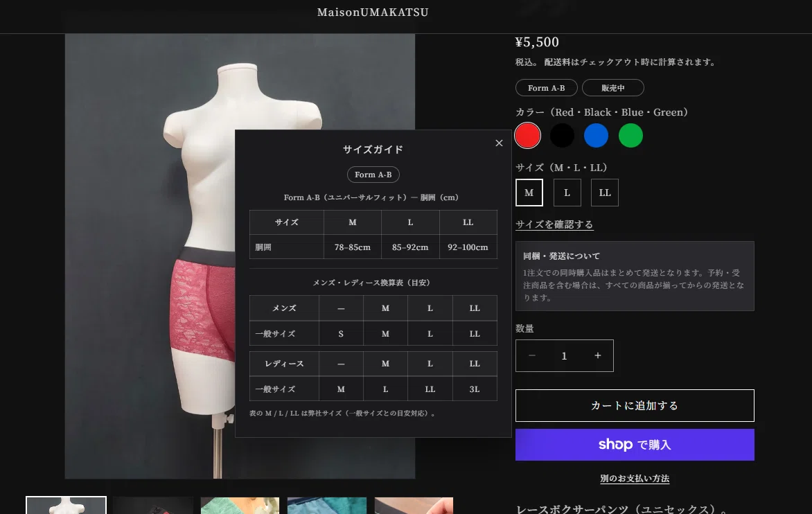Choose size LL option
The image size is (812, 514).
(x=605, y=193)
